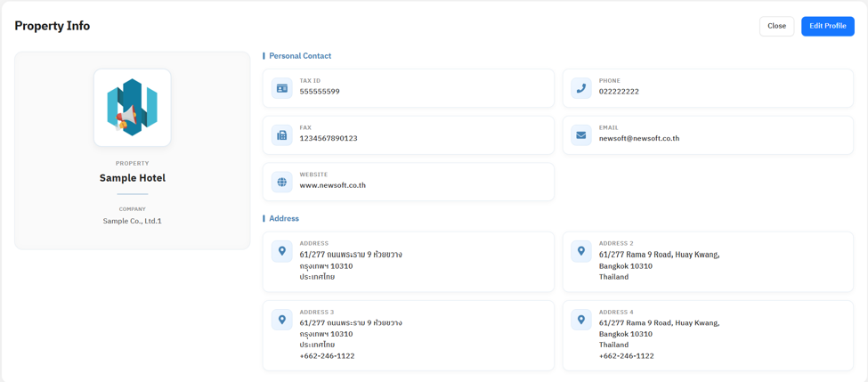This screenshot has width=868, height=382.
Task: Click the phone handset icon
Action: [580, 88]
